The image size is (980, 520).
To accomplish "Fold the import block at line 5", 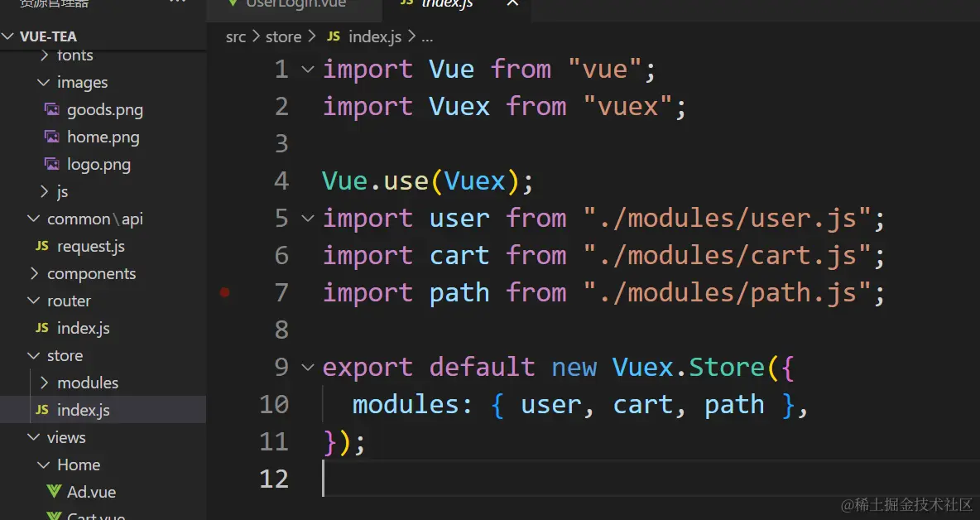I will (308, 218).
